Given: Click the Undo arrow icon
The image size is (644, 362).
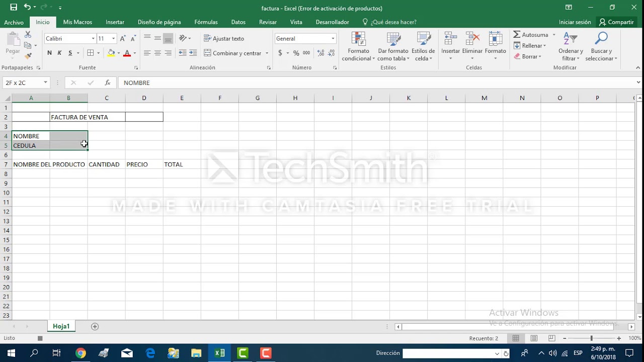Looking at the screenshot, I should tap(27, 8).
